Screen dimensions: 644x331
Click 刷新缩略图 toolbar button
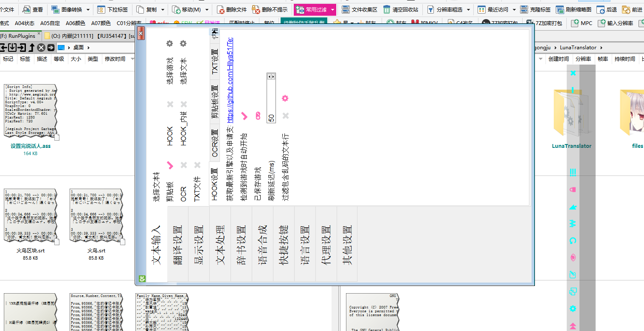574,9
